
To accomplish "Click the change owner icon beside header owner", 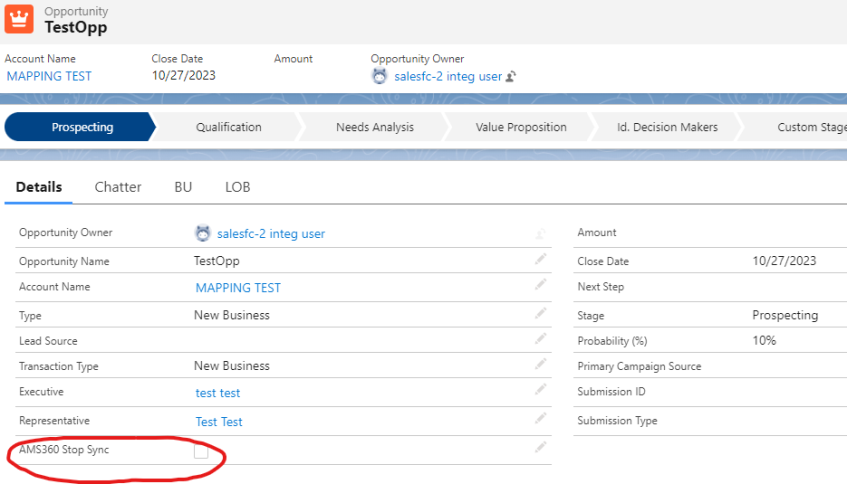I will (511, 76).
